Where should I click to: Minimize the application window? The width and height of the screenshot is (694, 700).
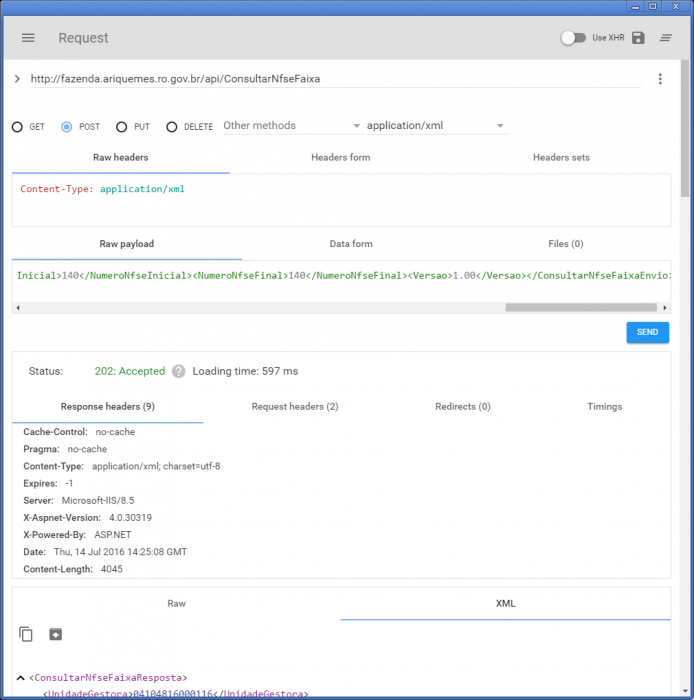[636, 6]
